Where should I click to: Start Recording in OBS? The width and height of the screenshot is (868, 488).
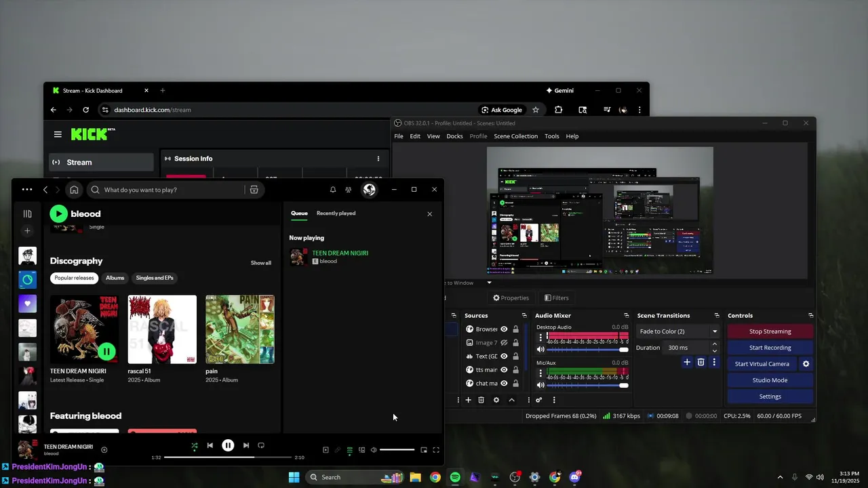770,348
